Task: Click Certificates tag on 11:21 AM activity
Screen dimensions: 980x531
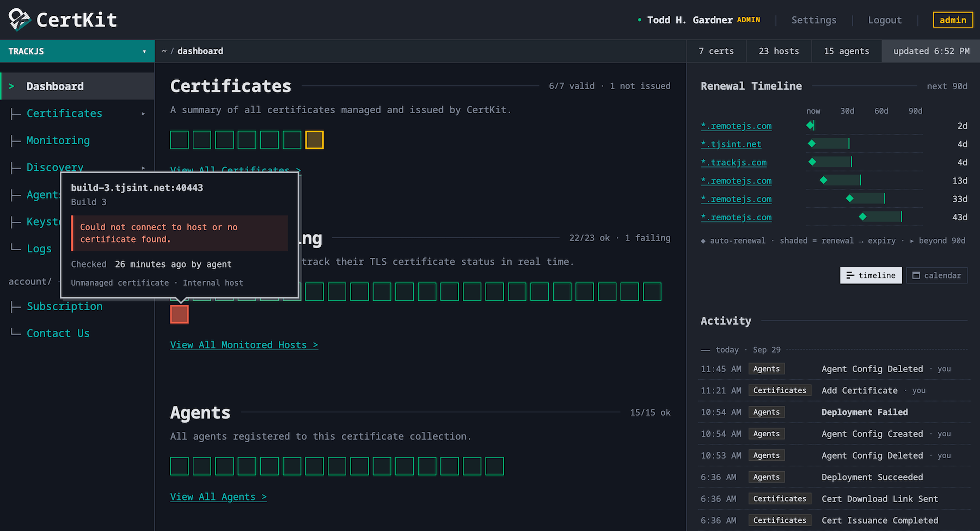Action: (x=780, y=391)
